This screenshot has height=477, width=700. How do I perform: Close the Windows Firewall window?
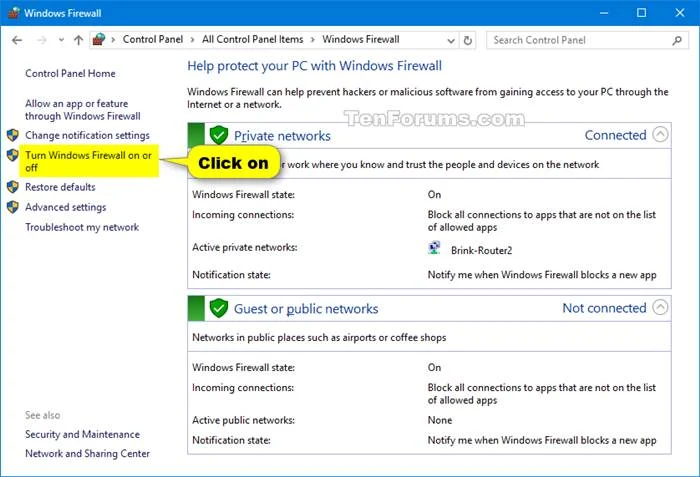680,13
